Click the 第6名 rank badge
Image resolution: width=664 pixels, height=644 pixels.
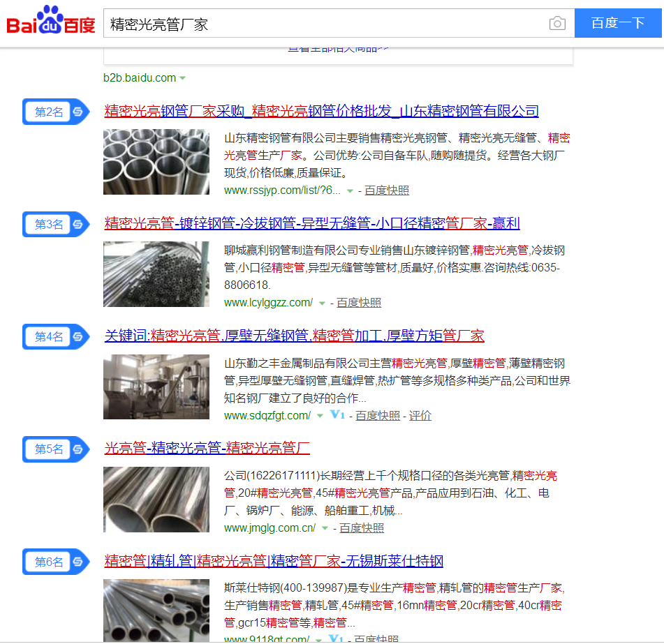pyautogui.click(x=56, y=562)
